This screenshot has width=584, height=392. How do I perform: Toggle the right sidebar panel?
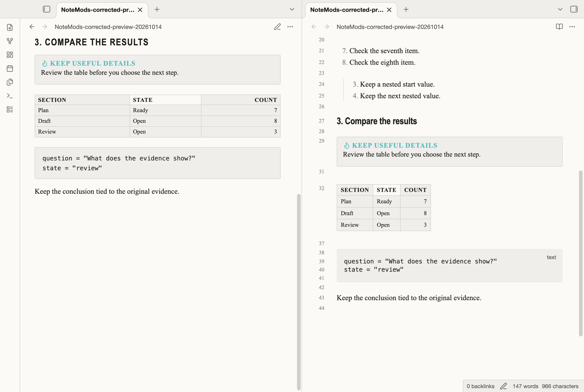[574, 9]
